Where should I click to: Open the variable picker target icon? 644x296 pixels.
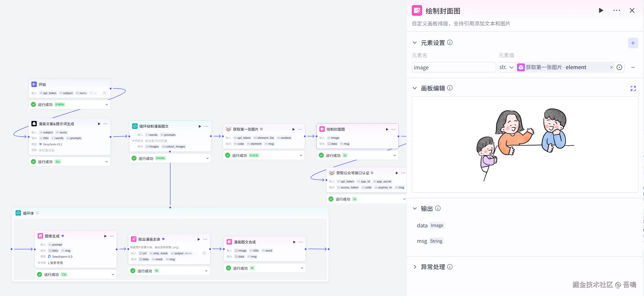619,67
